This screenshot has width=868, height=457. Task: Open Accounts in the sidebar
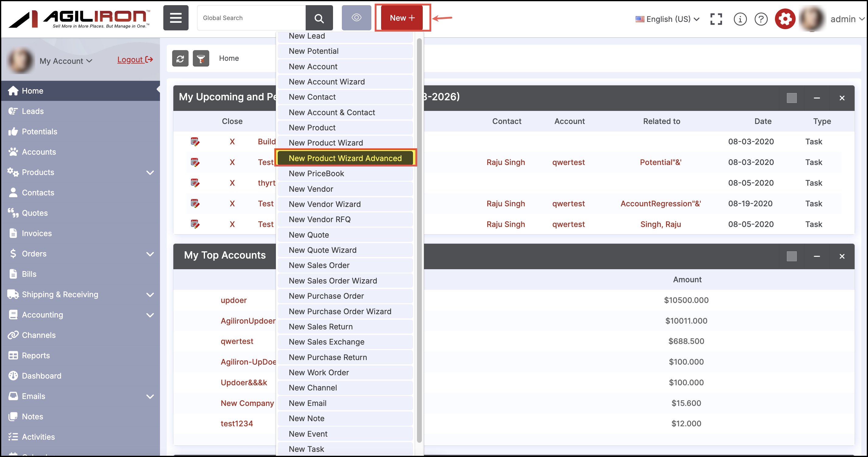click(x=80, y=152)
